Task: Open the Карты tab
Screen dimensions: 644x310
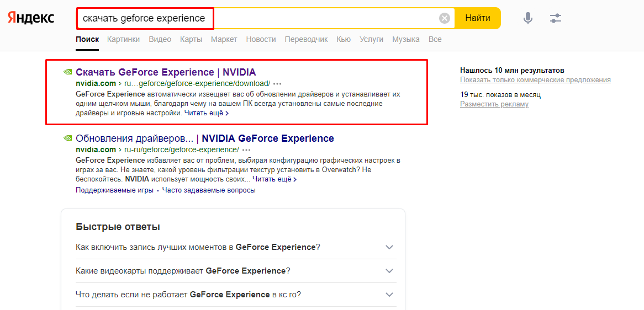Action: pos(191,39)
